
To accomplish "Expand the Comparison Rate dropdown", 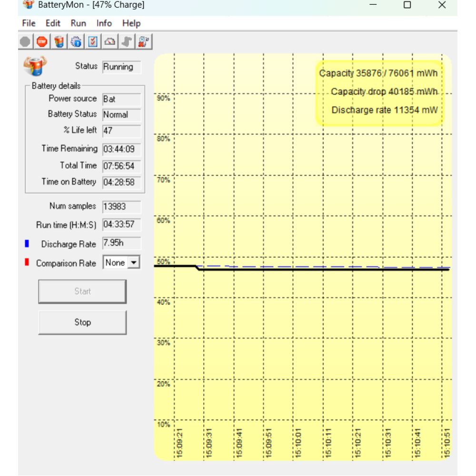I will 134,263.
